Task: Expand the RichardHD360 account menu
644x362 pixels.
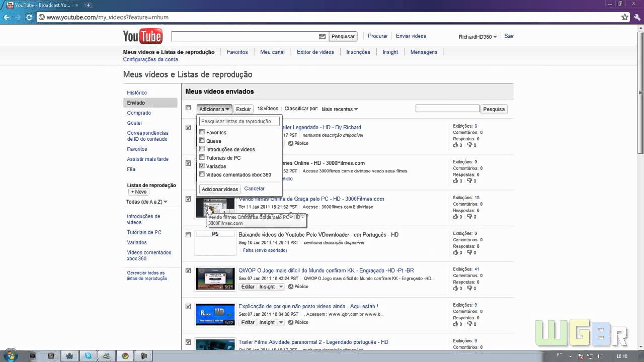Action: (x=477, y=37)
